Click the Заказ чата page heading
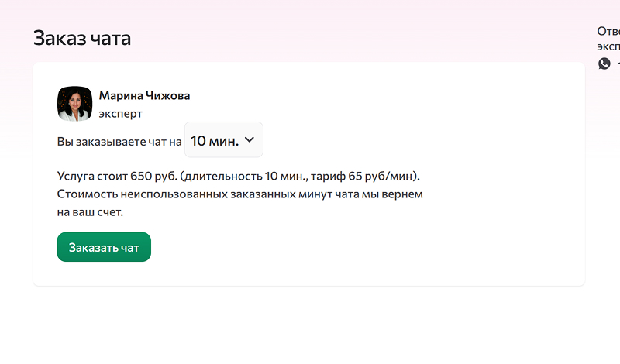This screenshot has width=620, height=364. coord(82,38)
